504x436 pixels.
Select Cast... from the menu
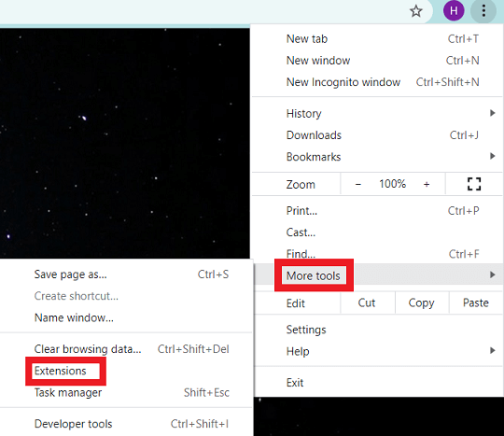click(378, 232)
